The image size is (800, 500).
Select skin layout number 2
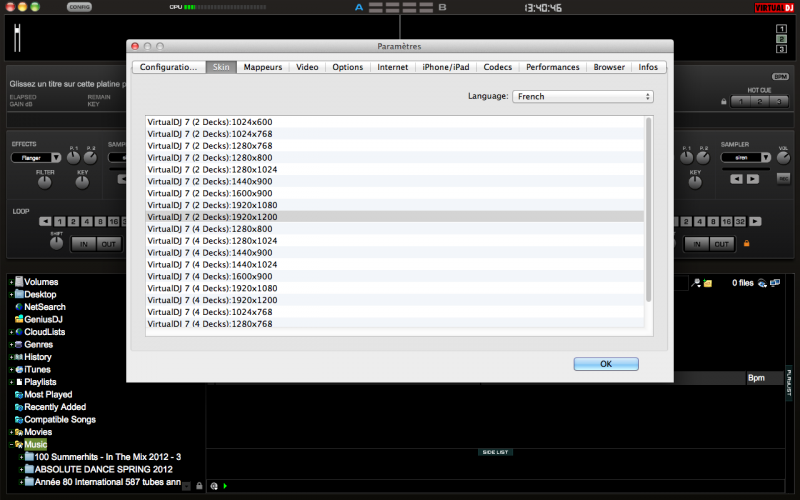[781, 39]
